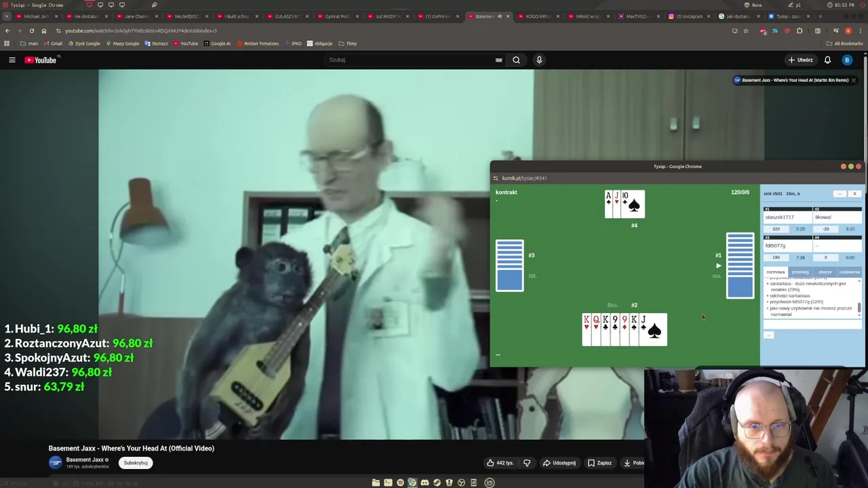This screenshot has width=868, height=488.
Task: Open the Dysk Google bookmark
Action: (83, 43)
